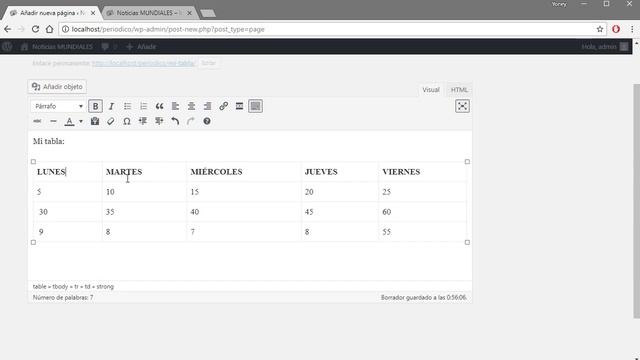Place cursor in the JUEVES cell
The height and width of the screenshot is (360, 640).
pos(340,172)
